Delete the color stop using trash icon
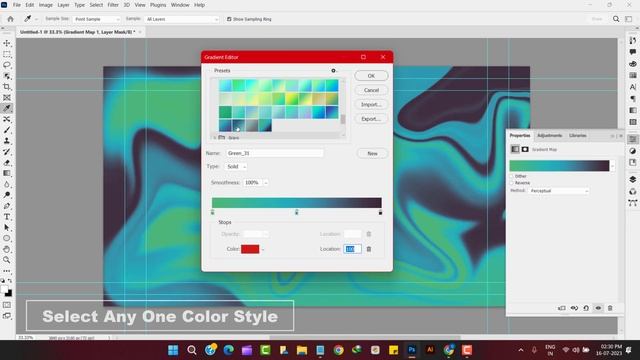 click(x=369, y=249)
